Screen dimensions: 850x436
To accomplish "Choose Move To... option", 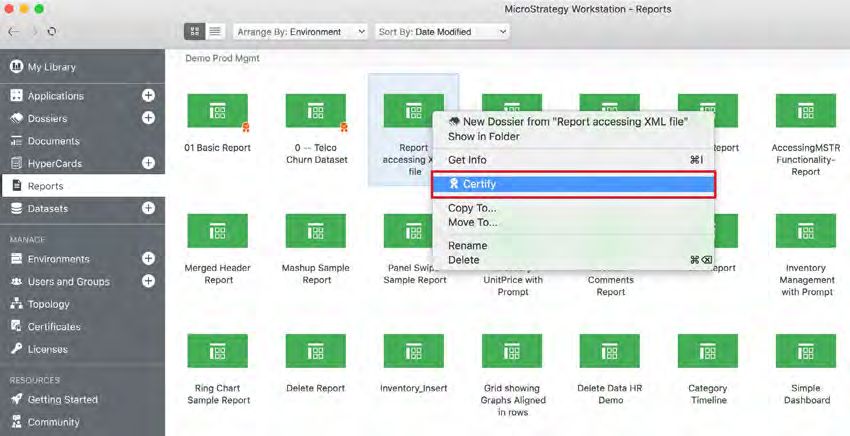I will point(574,222).
